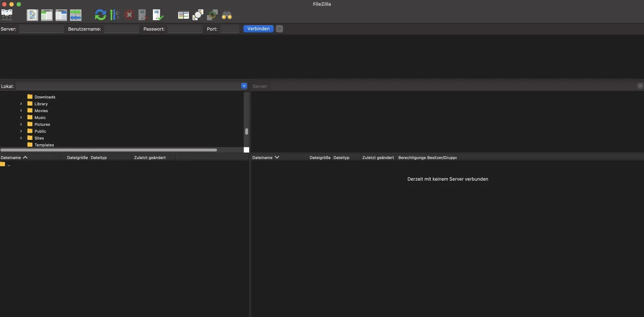Image resolution: width=644 pixels, height=317 pixels.
Task: Click the red cancel operation icon
Action: [129, 15]
